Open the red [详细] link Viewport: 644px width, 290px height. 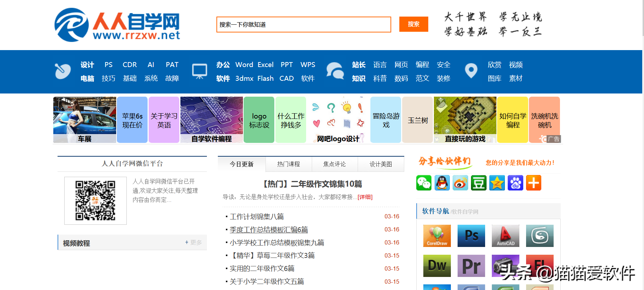click(365, 197)
